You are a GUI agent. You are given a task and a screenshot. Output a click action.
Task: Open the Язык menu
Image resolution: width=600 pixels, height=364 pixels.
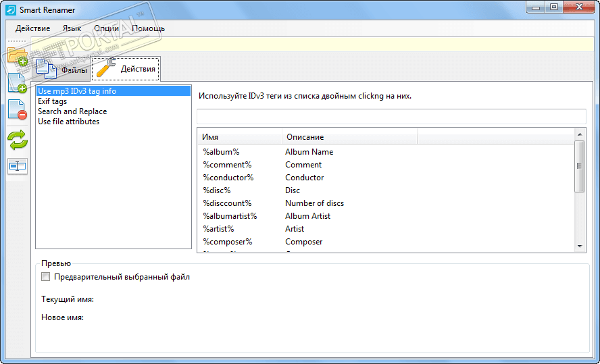point(72,28)
